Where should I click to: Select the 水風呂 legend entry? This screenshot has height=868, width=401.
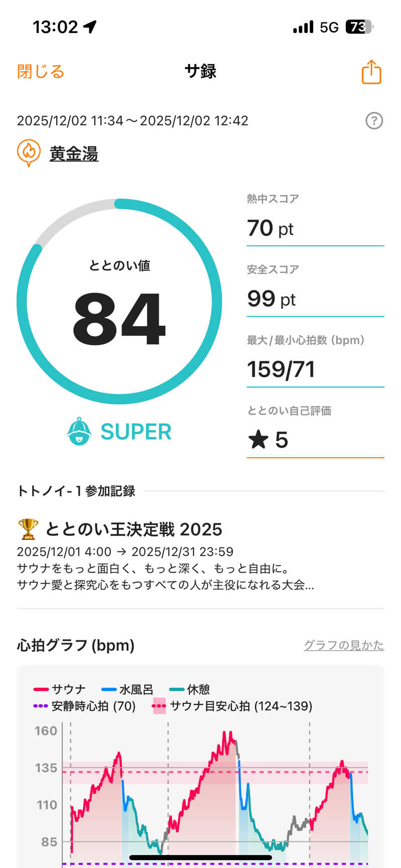coord(127,689)
